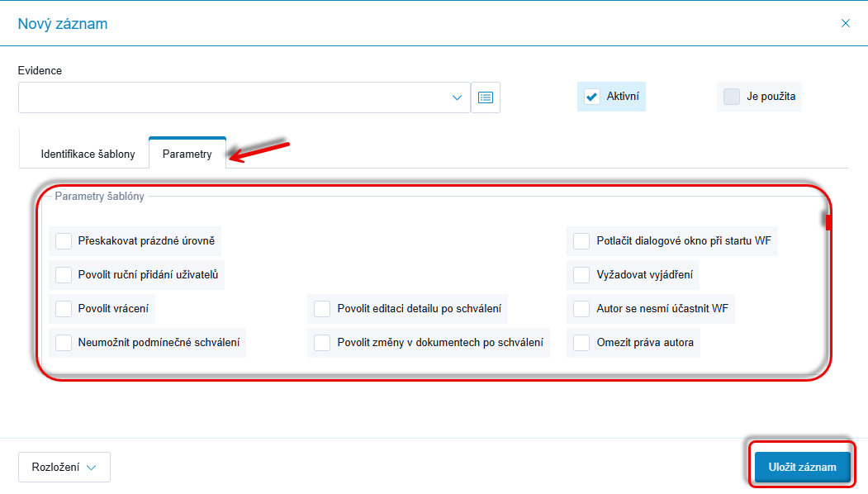
Task: Enable the Vyžadovat vyjádření checkbox
Action: [581, 274]
